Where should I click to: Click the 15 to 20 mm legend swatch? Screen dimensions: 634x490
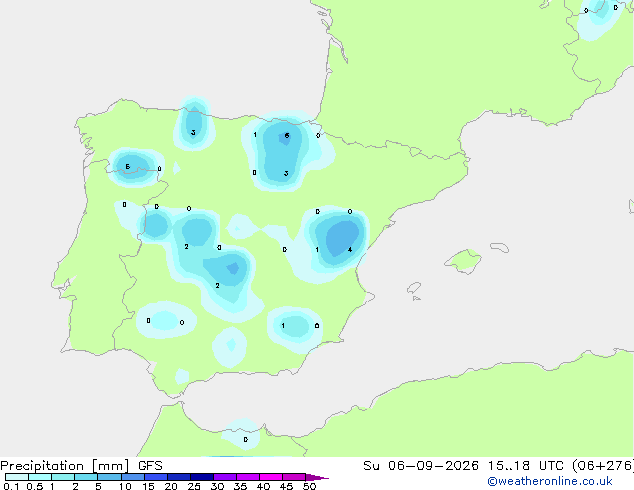pyautogui.click(x=155, y=477)
